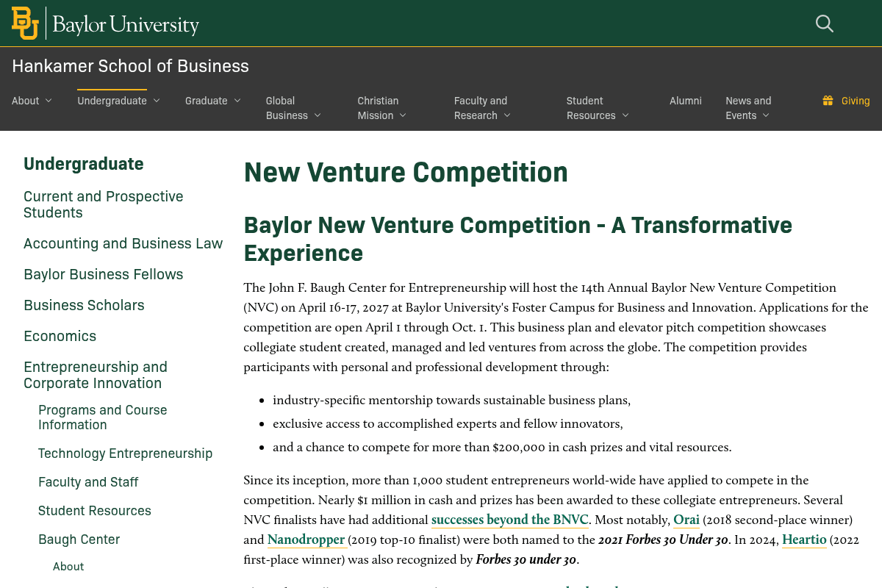Open Technology Entrepreneurship sidebar link
The image size is (882, 588).
126,453
